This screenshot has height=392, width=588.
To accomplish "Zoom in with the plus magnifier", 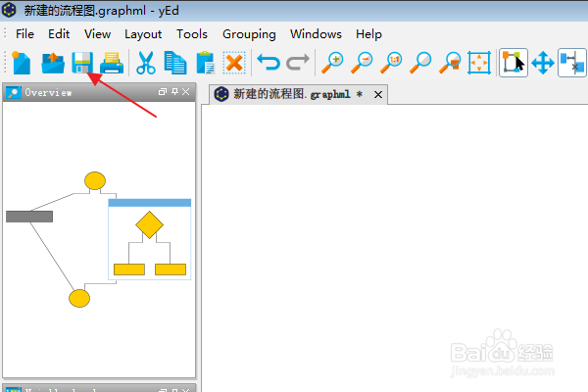I will pyautogui.click(x=332, y=63).
